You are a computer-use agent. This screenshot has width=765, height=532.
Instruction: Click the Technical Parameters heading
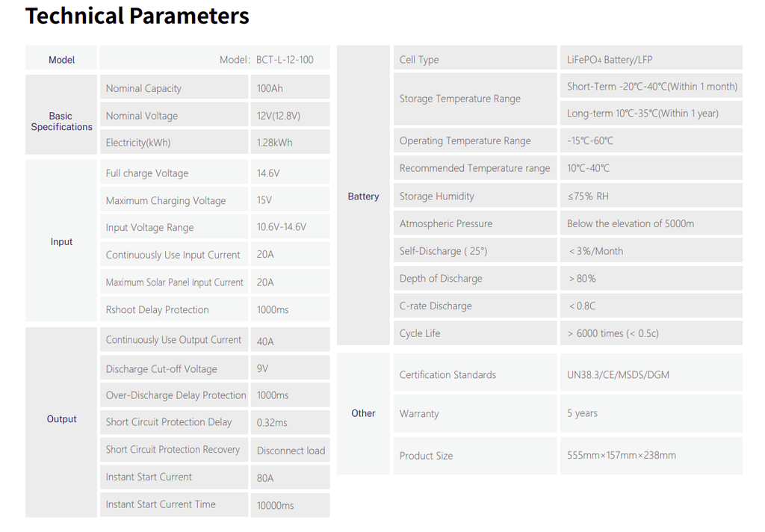pyautogui.click(x=137, y=16)
